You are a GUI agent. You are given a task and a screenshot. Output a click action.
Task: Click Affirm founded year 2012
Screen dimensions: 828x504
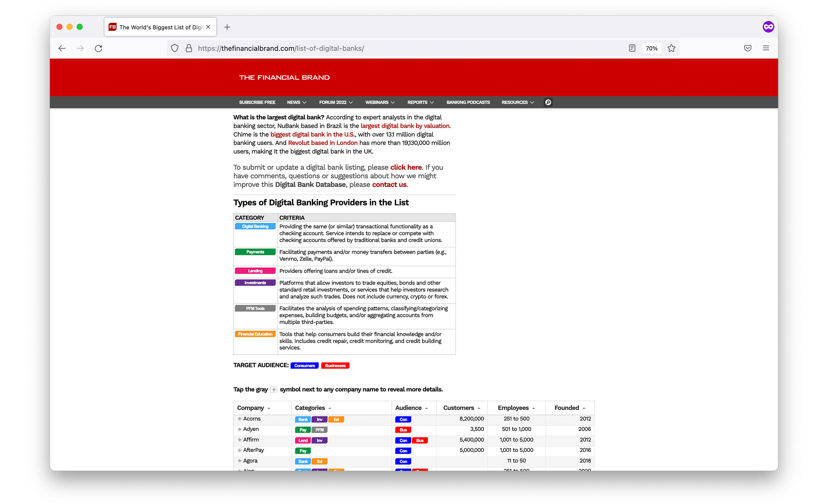pos(585,440)
